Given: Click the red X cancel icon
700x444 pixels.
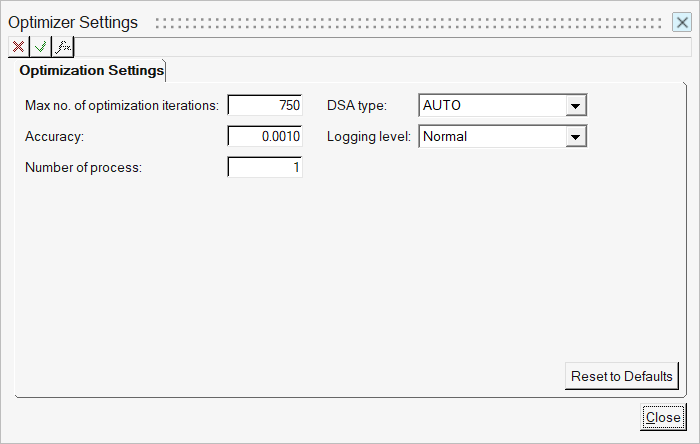Looking at the screenshot, I should point(18,47).
